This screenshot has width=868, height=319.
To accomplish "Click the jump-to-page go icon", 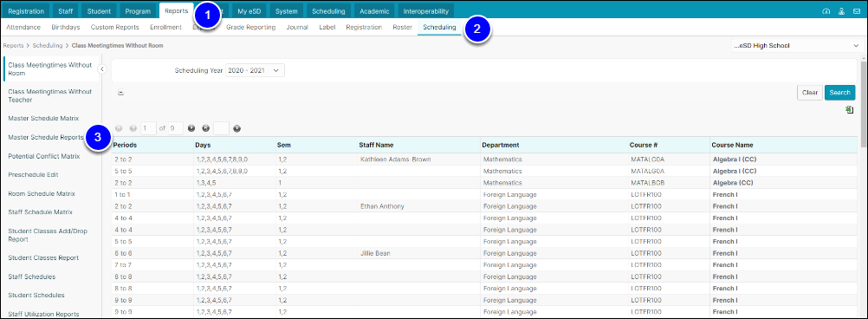I will point(237,128).
